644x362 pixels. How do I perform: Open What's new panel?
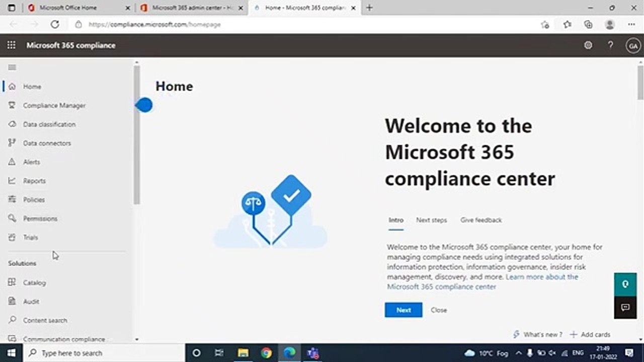click(x=537, y=334)
